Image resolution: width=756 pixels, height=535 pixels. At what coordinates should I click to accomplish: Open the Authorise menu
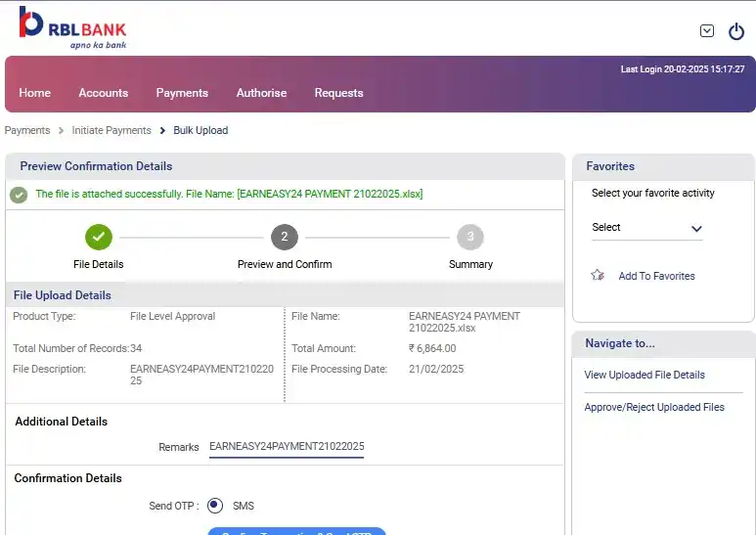[261, 93]
